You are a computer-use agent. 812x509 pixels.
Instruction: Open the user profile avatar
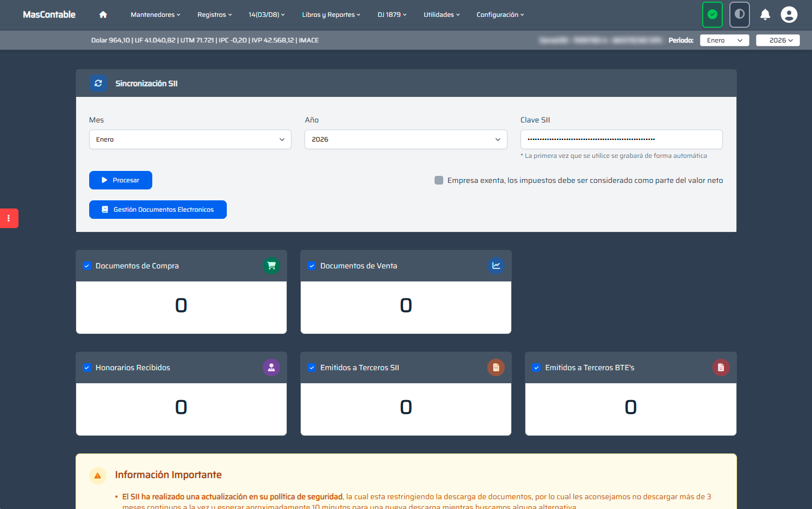click(789, 15)
